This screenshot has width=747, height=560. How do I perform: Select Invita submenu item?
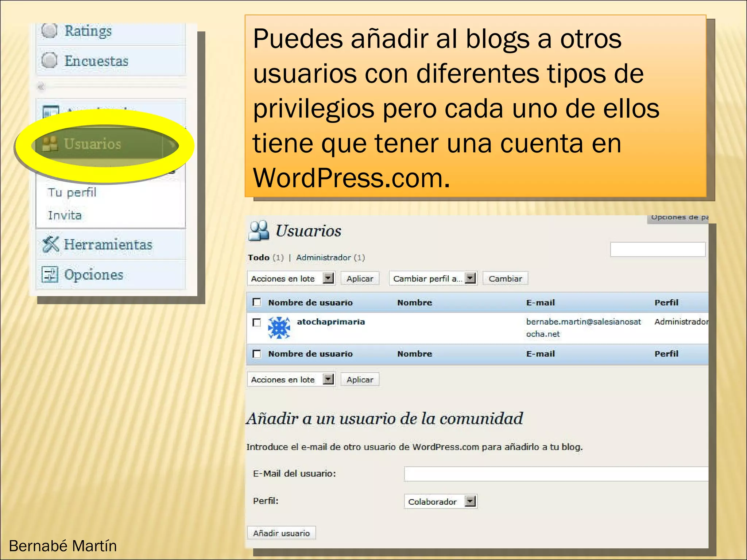(65, 215)
